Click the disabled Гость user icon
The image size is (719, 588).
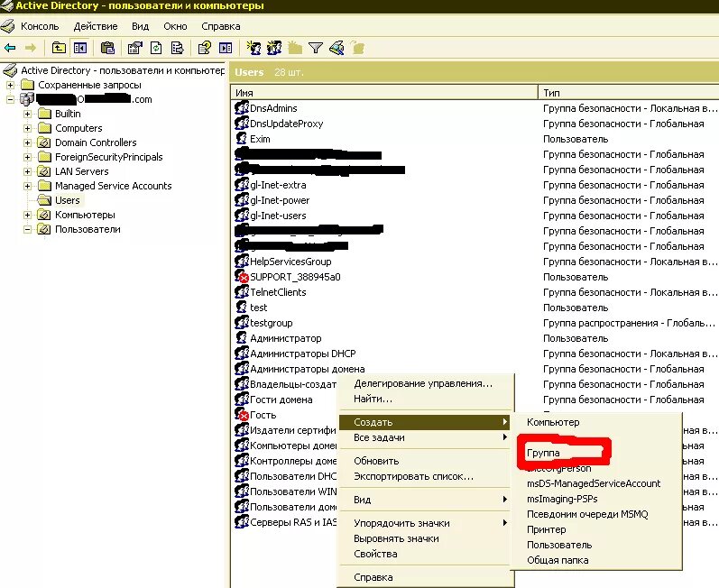click(x=242, y=414)
